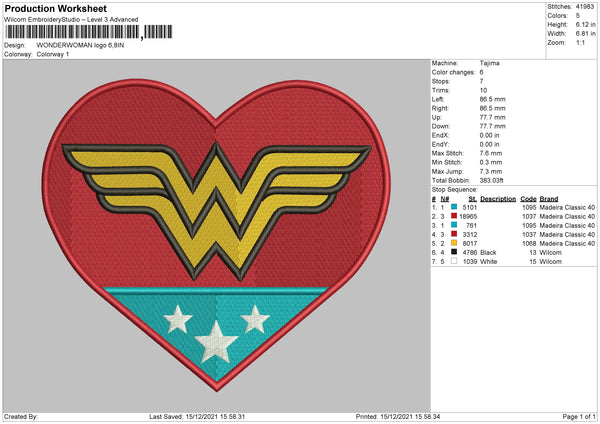Click the Width value 6.81 in

[x=585, y=34]
